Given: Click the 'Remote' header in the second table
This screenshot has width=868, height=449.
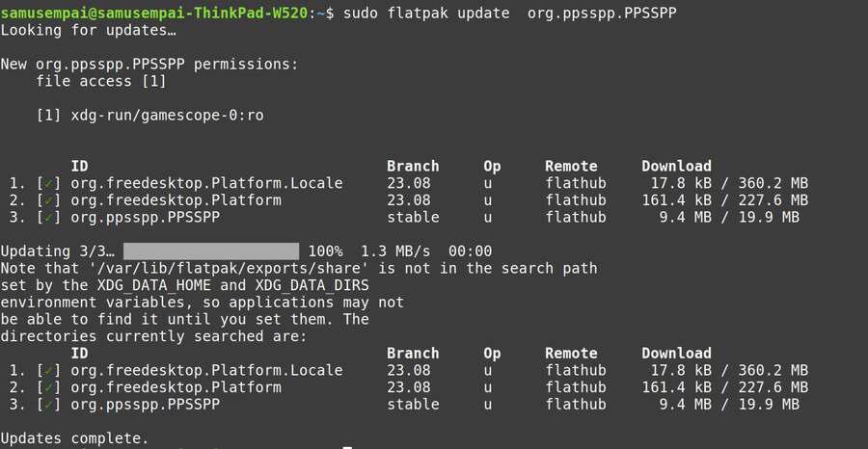Looking at the screenshot, I should [571, 353].
